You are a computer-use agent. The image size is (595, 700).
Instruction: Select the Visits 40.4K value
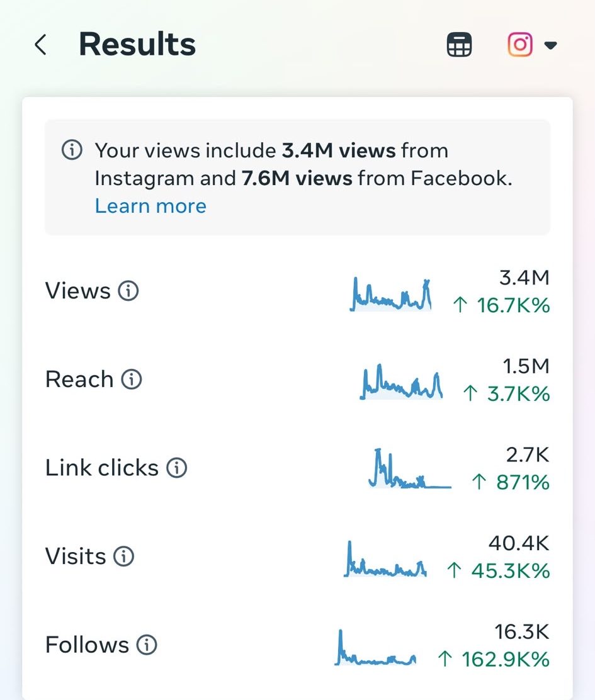pyautogui.click(x=519, y=543)
